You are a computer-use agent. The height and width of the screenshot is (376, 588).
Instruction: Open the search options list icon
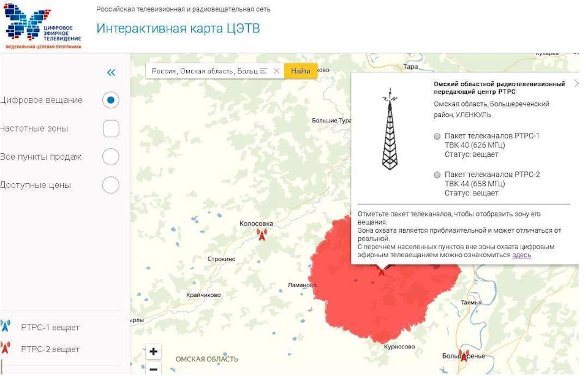(263, 71)
